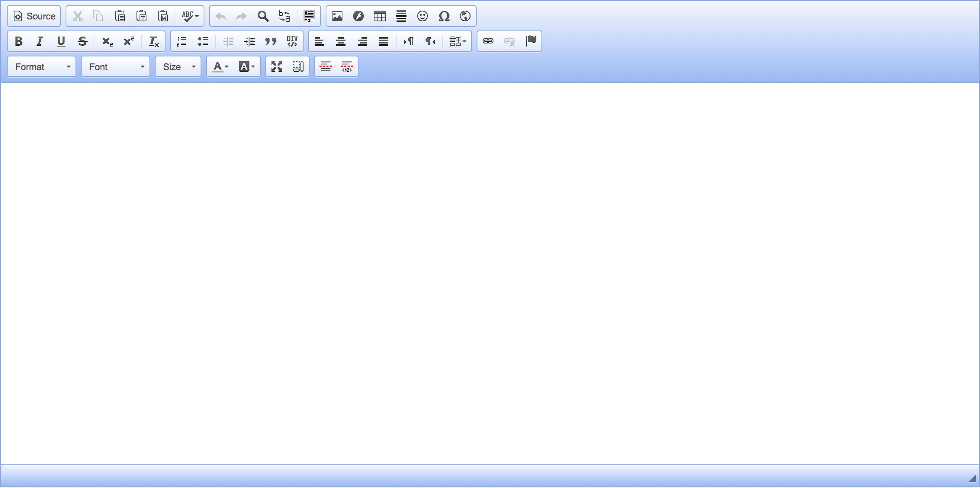Insert Page Break icon
Image resolution: width=980 pixels, height=488 pixels.
click(x=326, y=67)
